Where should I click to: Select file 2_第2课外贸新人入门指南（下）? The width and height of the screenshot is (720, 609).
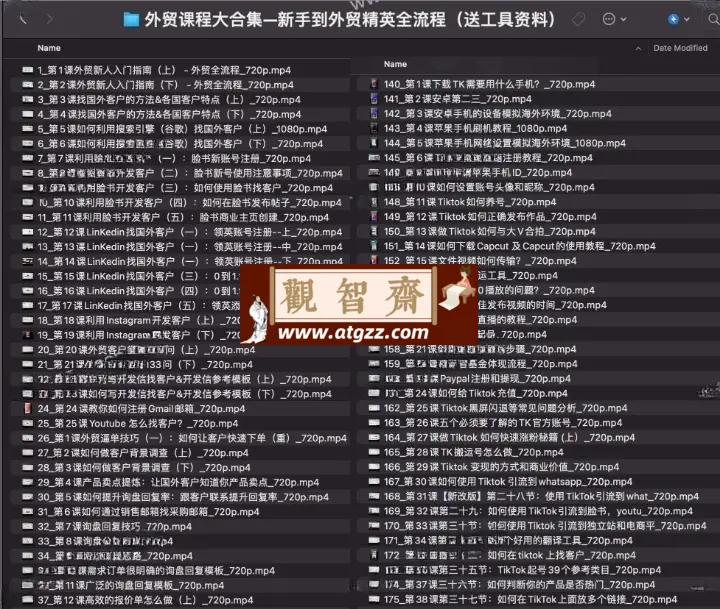(x=165, y=85)
